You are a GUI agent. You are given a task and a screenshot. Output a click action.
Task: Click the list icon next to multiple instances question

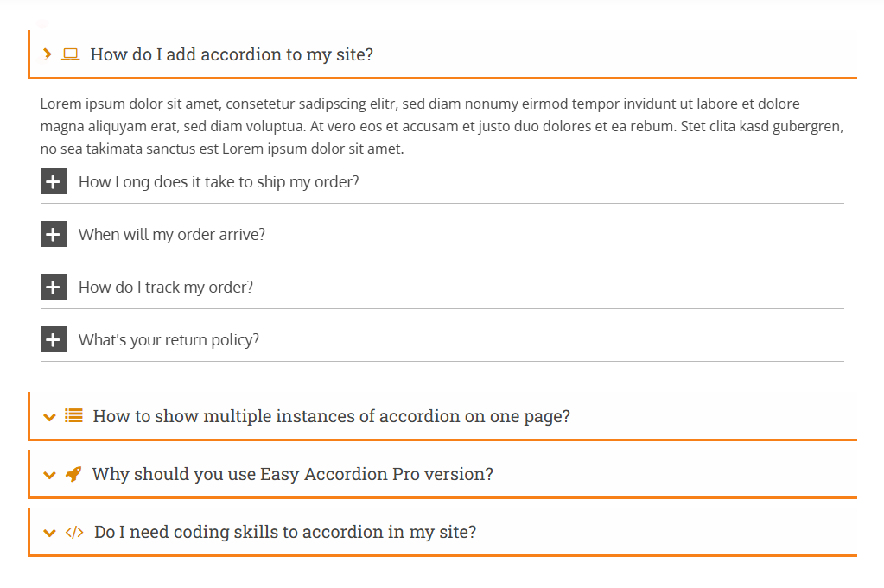[74, 416]
